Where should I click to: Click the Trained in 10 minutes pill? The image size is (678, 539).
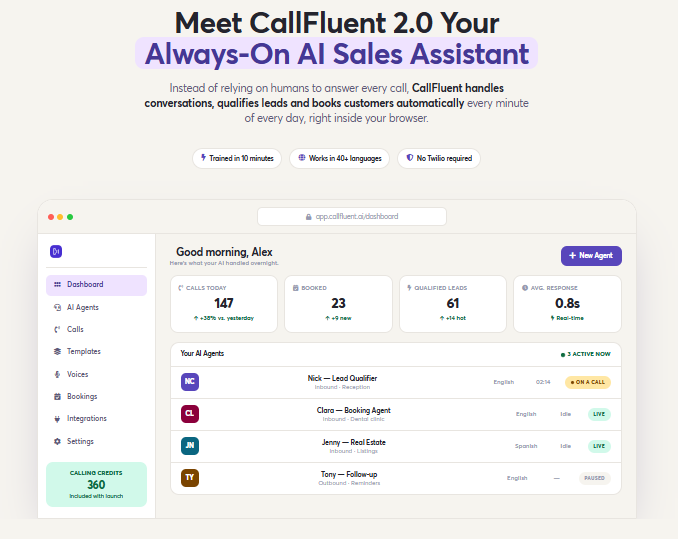point(237,158)
